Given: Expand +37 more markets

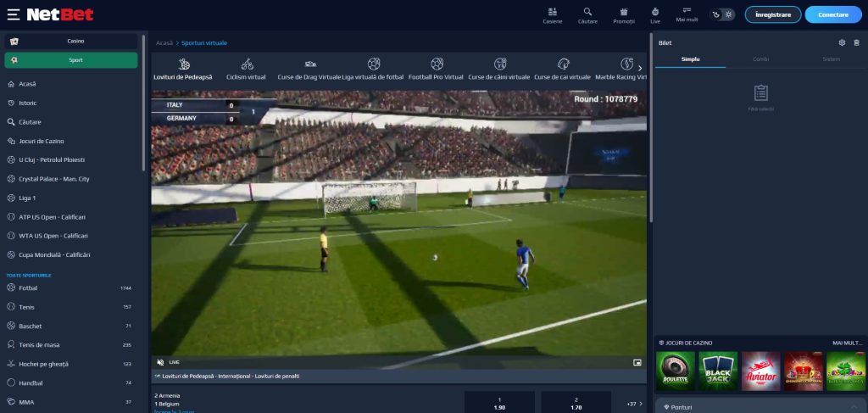Looking at the screenshot, I should click(x=634, y=404).
